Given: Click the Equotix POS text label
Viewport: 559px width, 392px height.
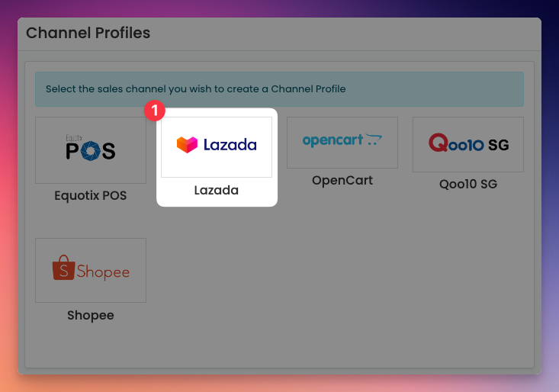Looking at the screenshot, I should pos(91,196).
